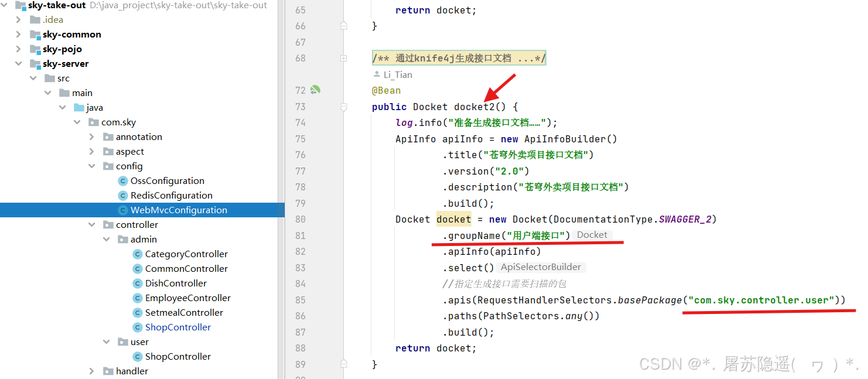This screenshot has height=379, width=868.
Task: Open SetmealController file
Action: click(184, 313)
